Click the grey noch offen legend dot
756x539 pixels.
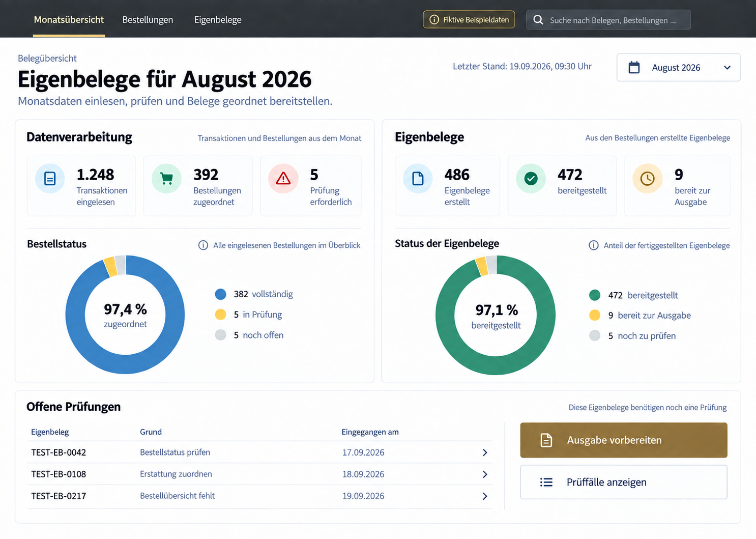tap(220, 335)
